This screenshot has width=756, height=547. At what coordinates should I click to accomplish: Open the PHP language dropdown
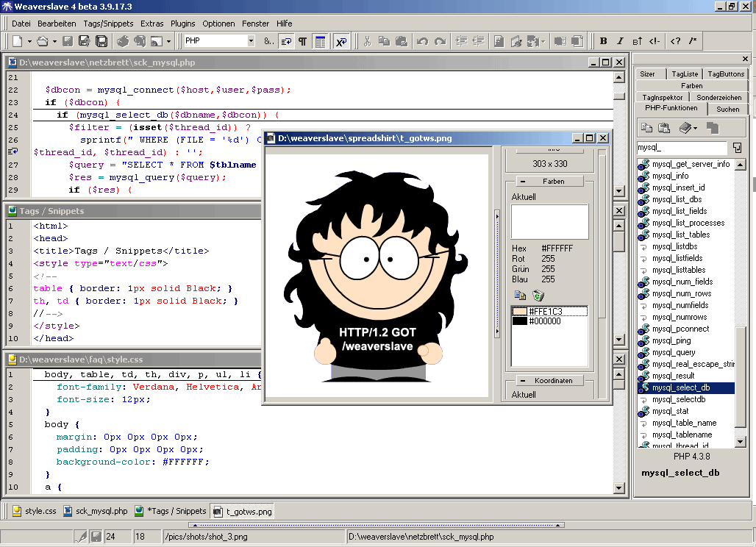click(x=251, y=42)
